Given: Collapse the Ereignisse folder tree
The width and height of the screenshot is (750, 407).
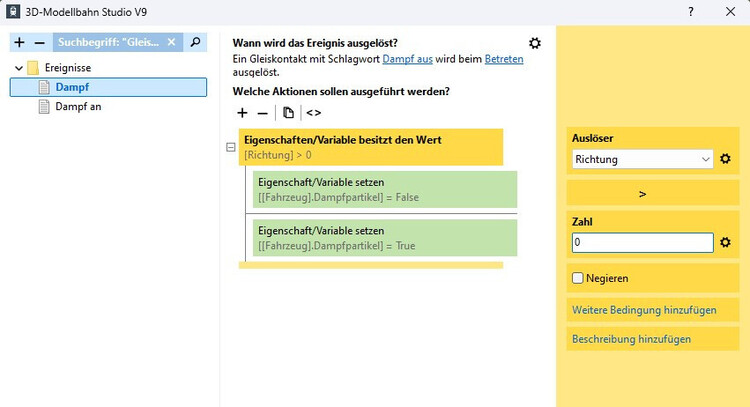Looking at the screenshot, I should [x=19, y=68].
